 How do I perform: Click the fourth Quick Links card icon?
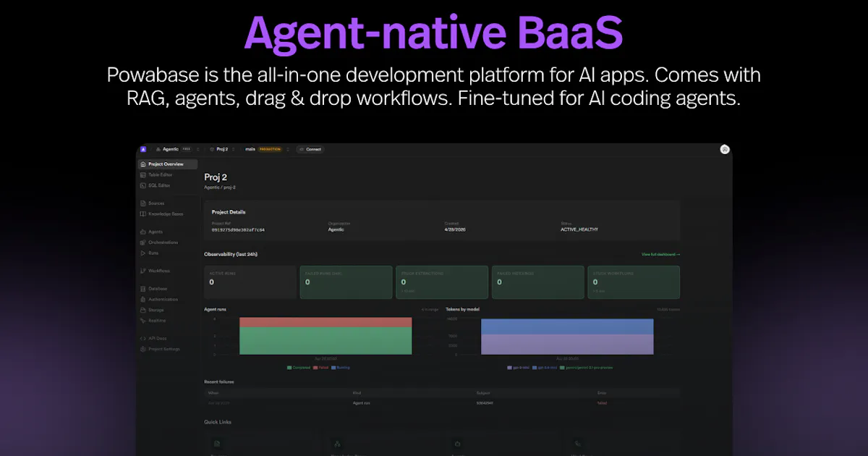[x=576, y=444]
